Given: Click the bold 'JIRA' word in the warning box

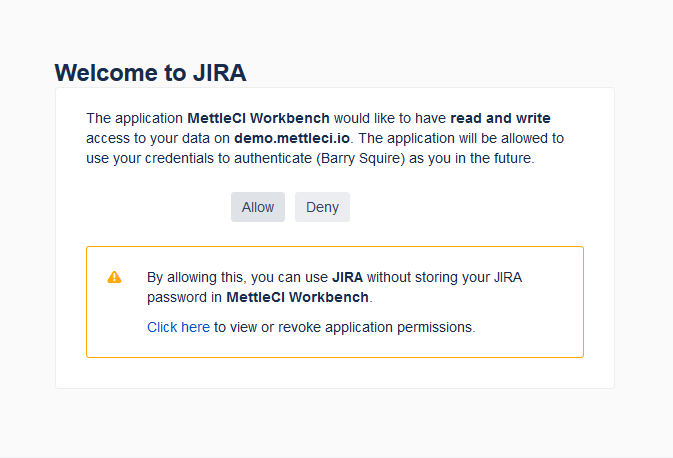Looking at the screenshot, I should 347,277.
